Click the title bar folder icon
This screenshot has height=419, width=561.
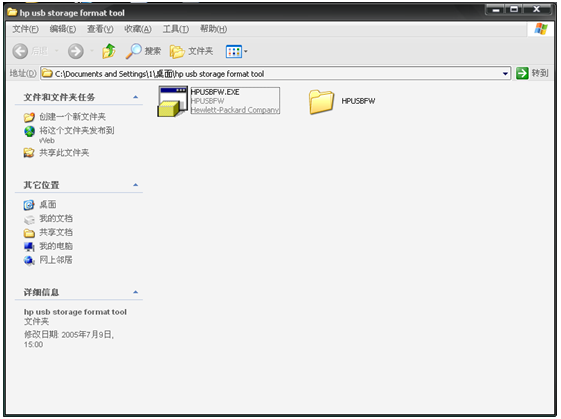[x=12, y=12]
